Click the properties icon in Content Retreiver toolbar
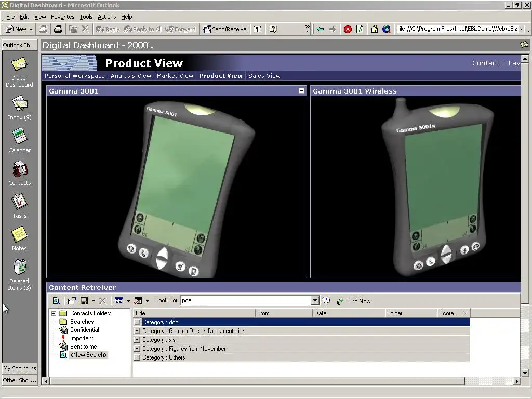 72,301
